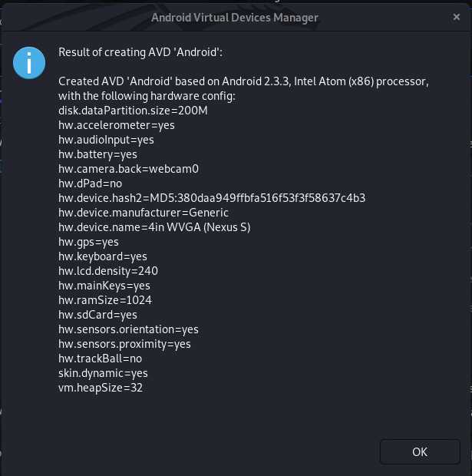Click the line 'Created AVD 'Android' based on Android 2.3.3'
Image resolution: width=472 pixels, height=476 pixels.
click(243, 81)
